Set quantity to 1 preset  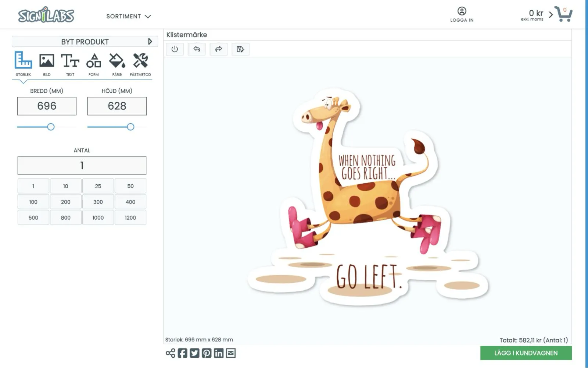pos(33,186)
